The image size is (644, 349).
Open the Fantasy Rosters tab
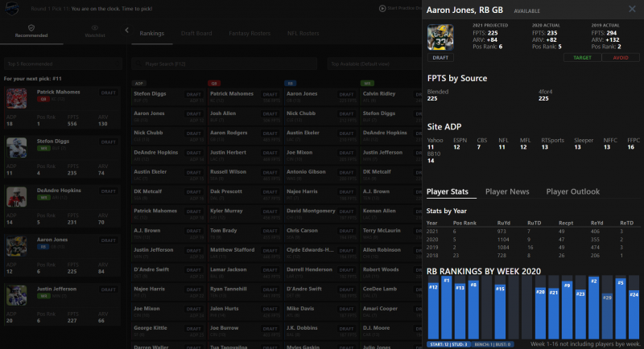[x=250, y=33]
